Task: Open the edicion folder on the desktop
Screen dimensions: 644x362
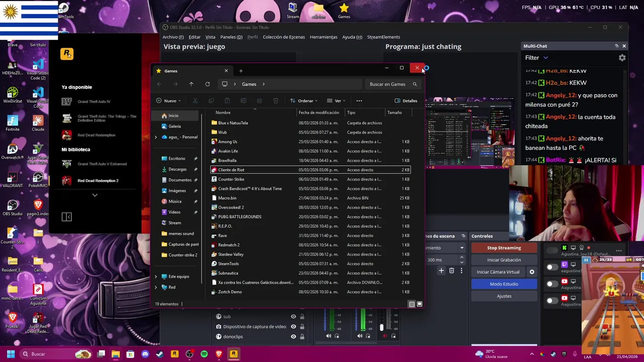Action: tap(318, 11)
